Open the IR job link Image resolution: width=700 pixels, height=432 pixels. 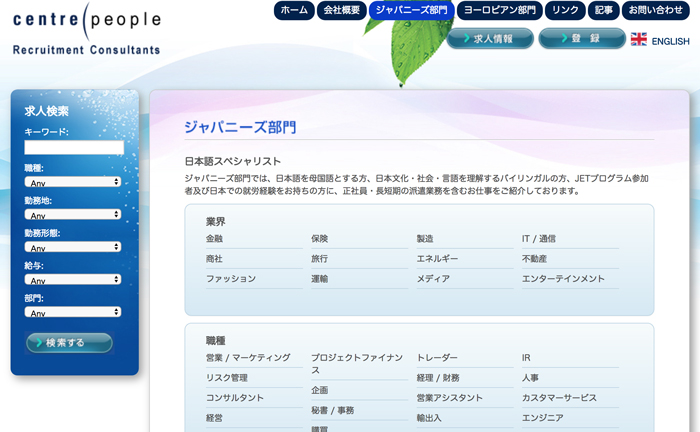pyautogui.click(x=526, y=358)
